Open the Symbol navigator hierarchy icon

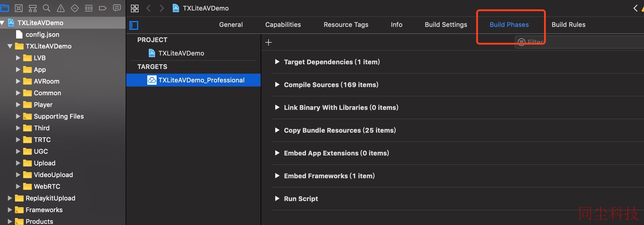click(x=33, y=8)
